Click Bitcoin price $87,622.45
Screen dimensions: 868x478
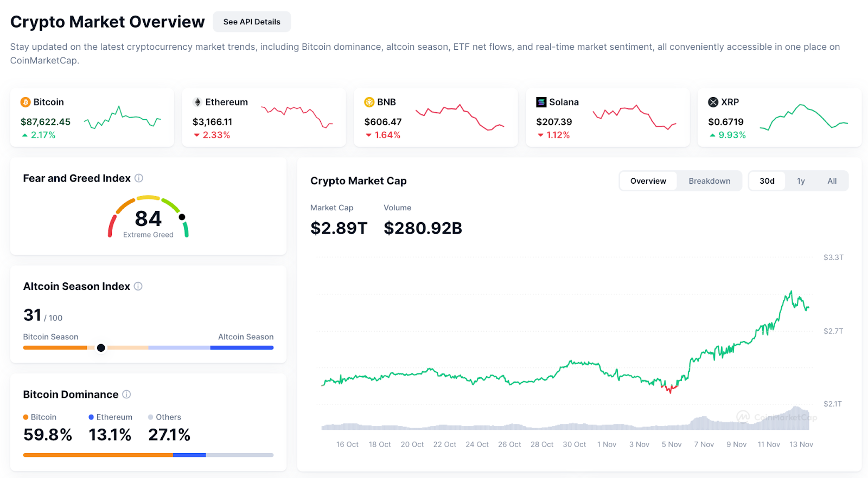click(x=46, y=122)
